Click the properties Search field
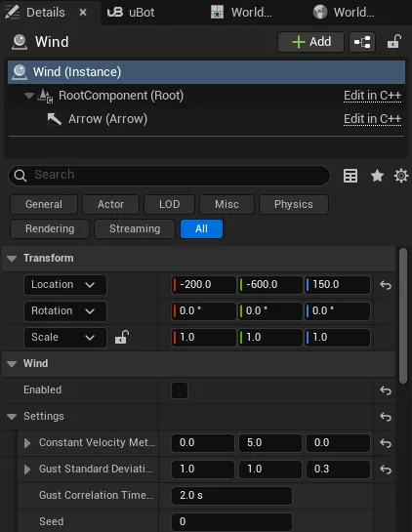412x532 pixels. (169, 176)
